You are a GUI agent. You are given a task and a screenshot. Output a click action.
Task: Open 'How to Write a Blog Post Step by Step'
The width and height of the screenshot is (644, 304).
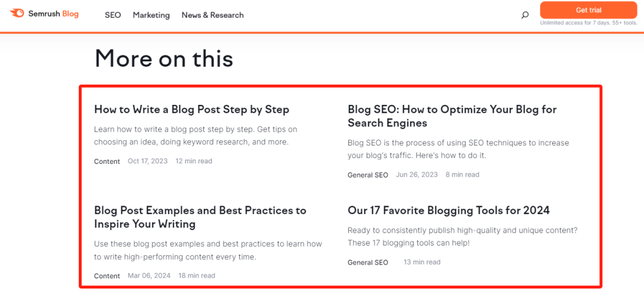(191, 110)
